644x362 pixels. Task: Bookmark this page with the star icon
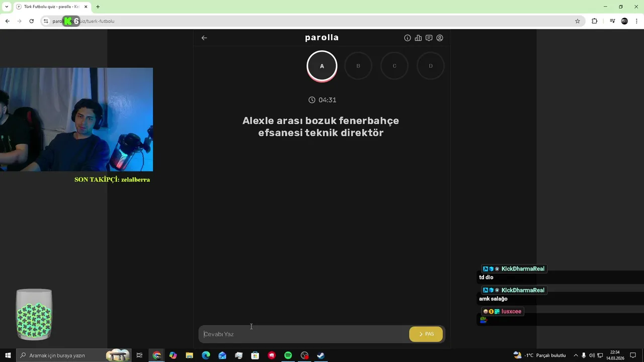578,21
